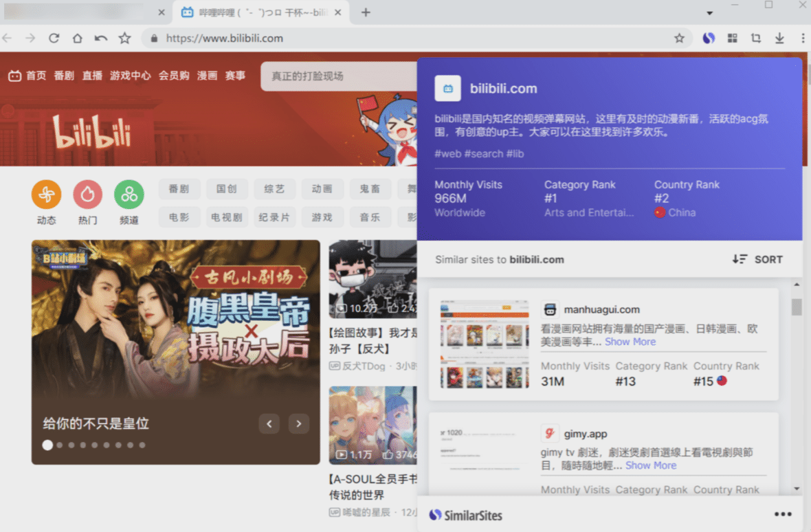Viewport: 811px width, 532px height.
Task: Open 直播 in top navigation
Action: pyautogui.click(x=92, y=76)
